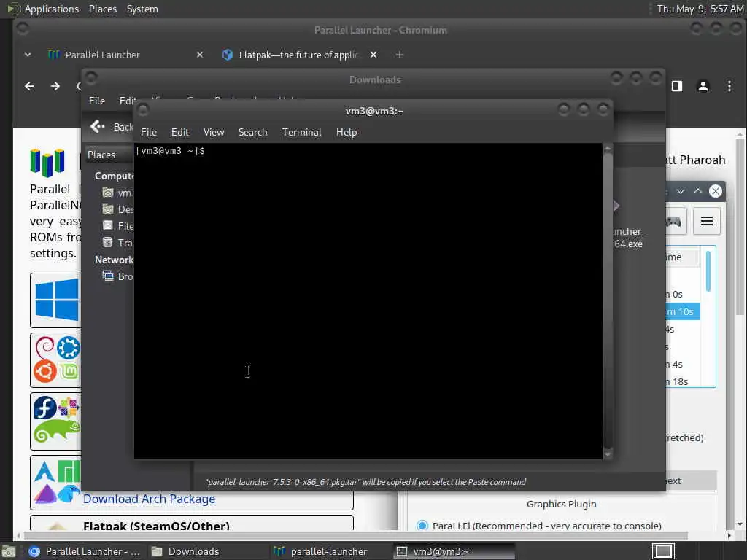The width and height of the screenshot is (747, 560).
Task: Open Download Arch Package link
Action: tap(149, 499)
